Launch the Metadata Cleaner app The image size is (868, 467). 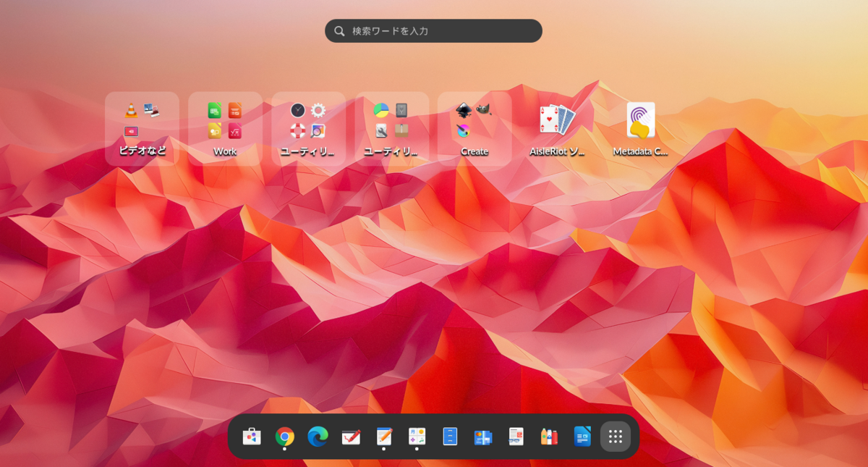(641, 129)
